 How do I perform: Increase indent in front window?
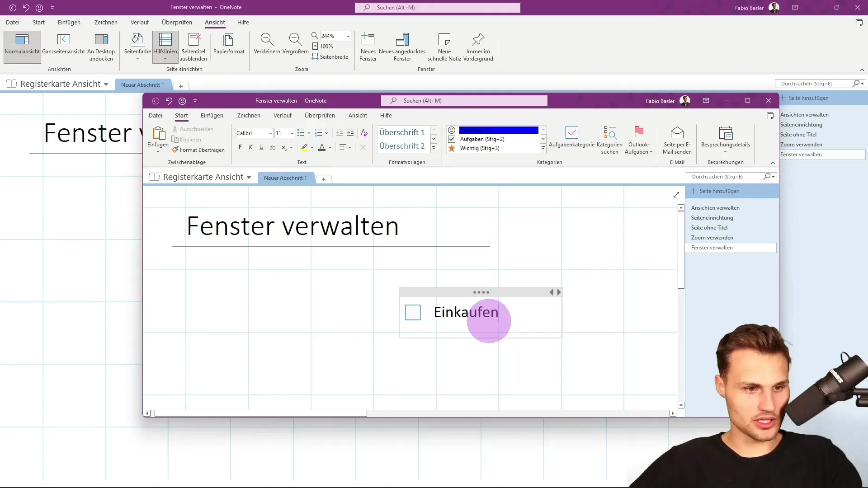350,133
